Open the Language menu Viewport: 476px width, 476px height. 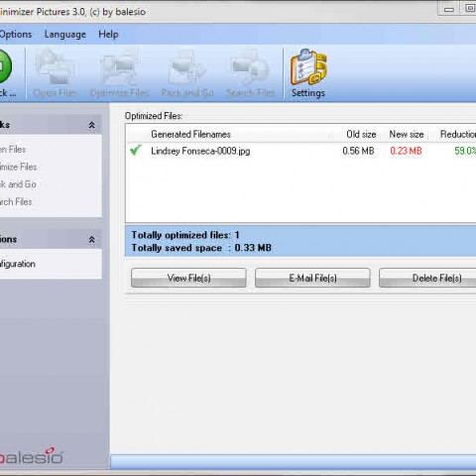coord(65,34)
